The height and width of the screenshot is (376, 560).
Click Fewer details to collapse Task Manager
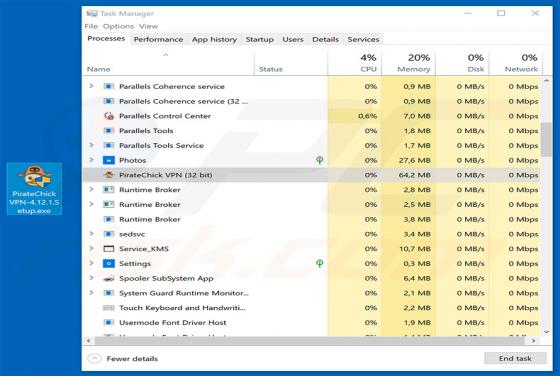point(123,359)
